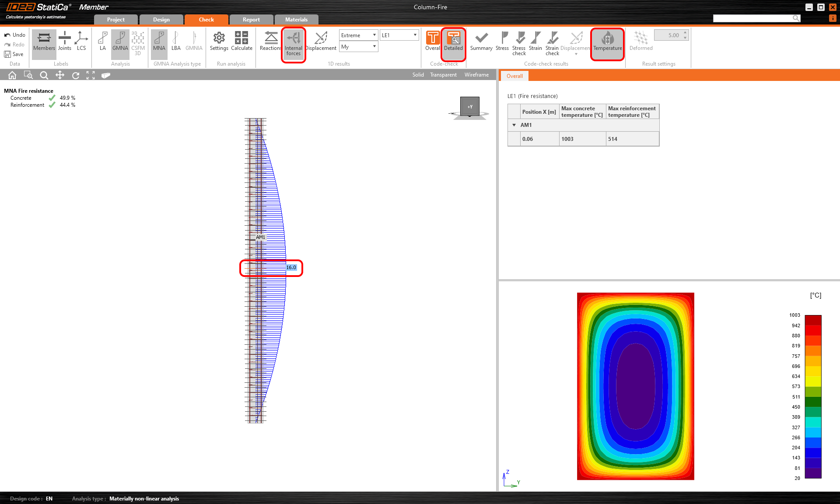Open the Materials tab
The height and width of the screenshot is (504, 840).
coord(296,20)
